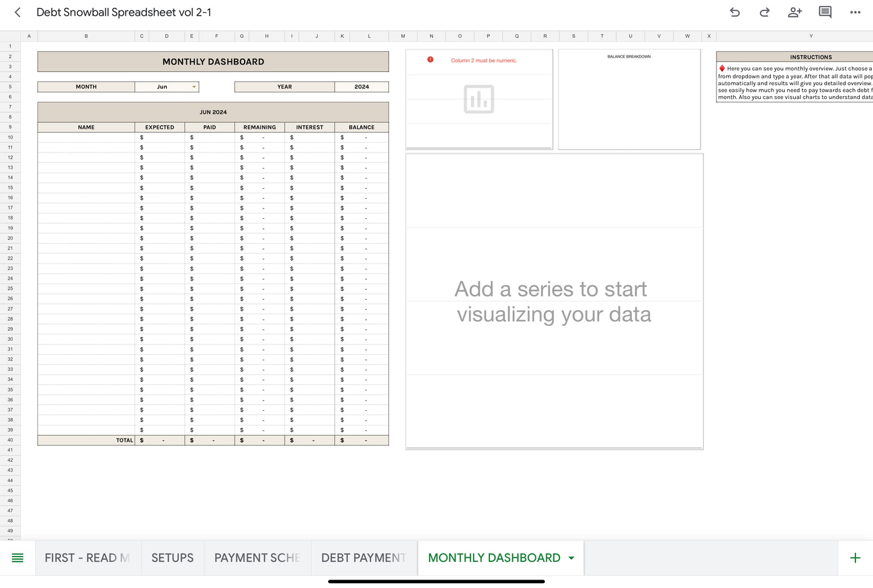The image size is (873, 588).
Task: Select column P header
Action: (x=488, y=36)
